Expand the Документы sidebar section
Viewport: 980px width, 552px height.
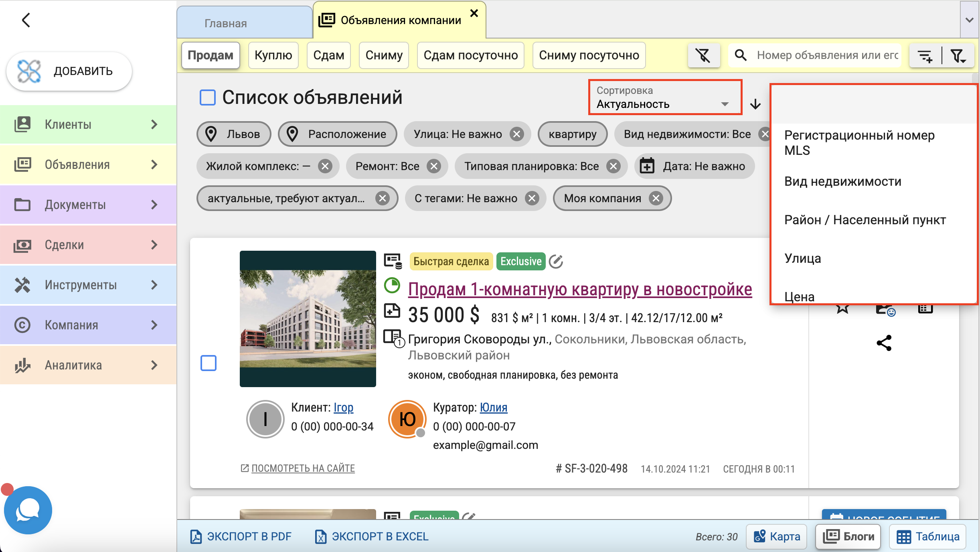[x=88, y=205]
